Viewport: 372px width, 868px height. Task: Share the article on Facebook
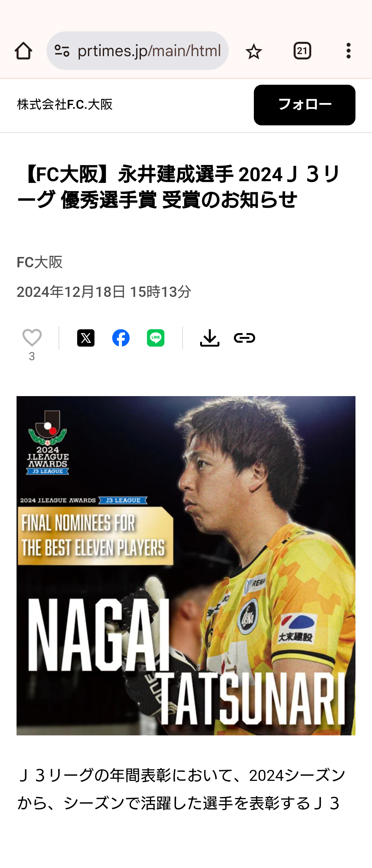121,338
